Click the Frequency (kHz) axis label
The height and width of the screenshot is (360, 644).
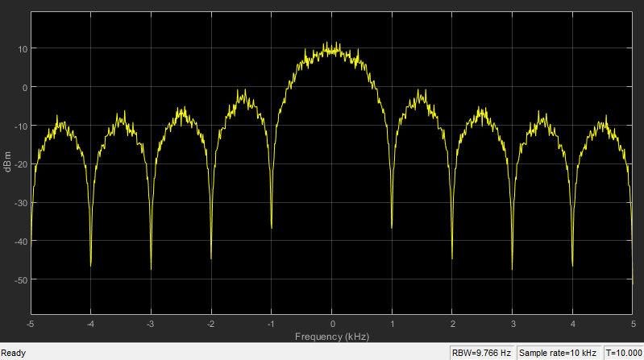click(x=332, y=337)
